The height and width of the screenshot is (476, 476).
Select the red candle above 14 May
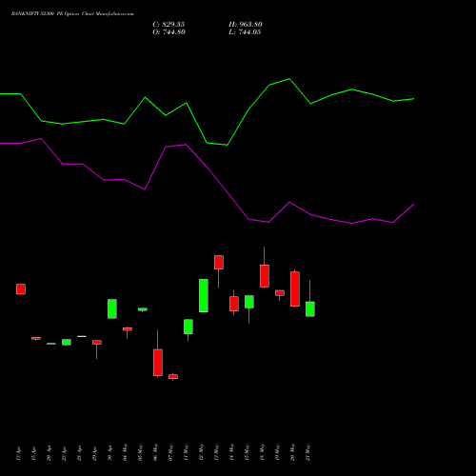[x=234, y=304]
